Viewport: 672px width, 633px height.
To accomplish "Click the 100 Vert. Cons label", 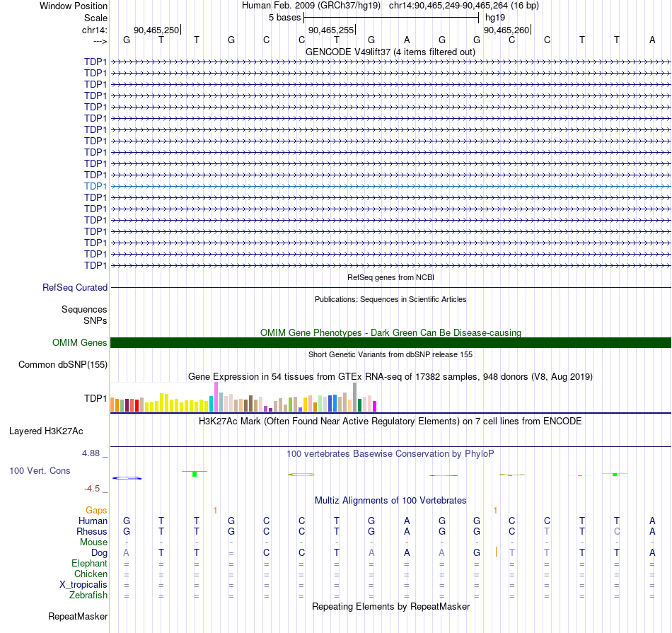I will tap(40, 470).
